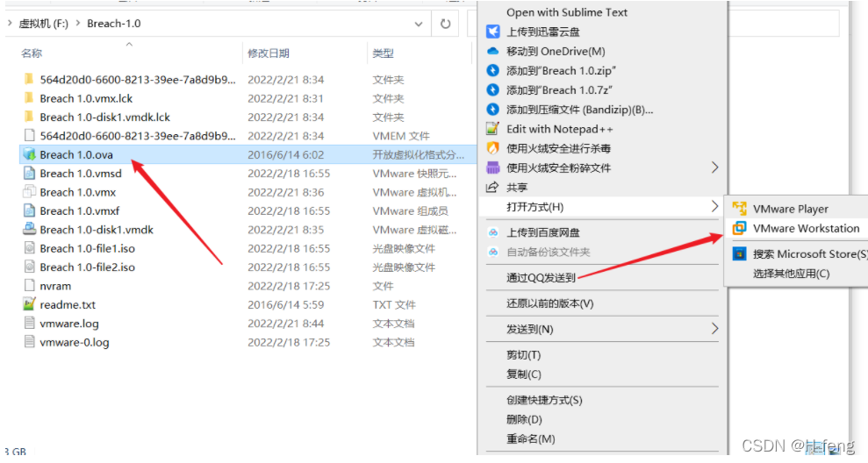Viewport: 868px width, 463px height.
Task: Expand the 发送到(N) submenu arrow
Action: 714,329
